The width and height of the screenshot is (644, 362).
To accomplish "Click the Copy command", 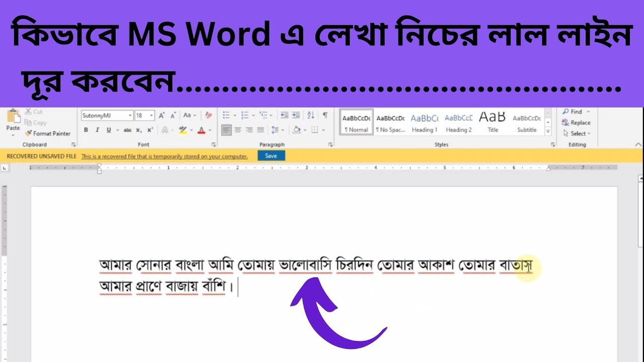I will click(x=35, y=123).
